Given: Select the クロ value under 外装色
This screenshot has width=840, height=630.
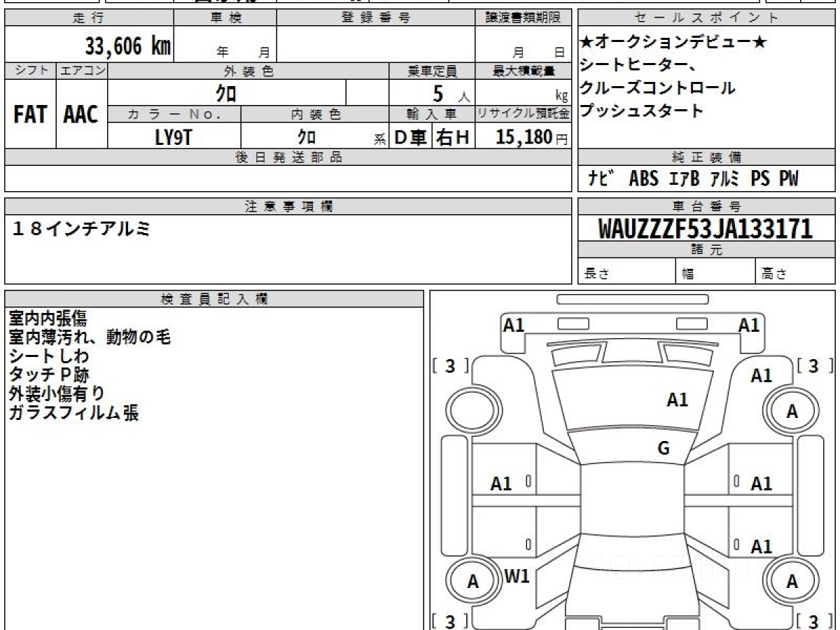Looking at the screenshot, I should point(225,93).
